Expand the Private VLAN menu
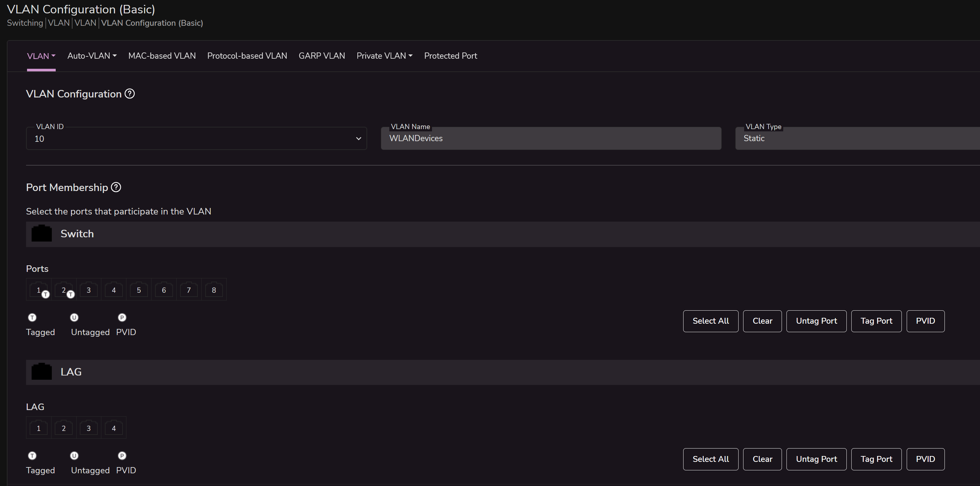The image size is (980, 486). (x=384, y=56)
